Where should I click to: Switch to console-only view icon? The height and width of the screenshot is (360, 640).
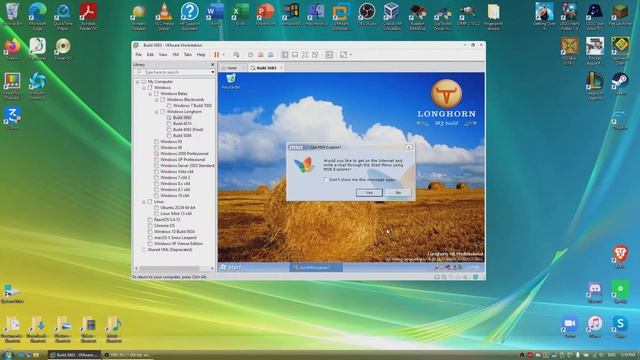pyautogui.click(x=295, y=55)
